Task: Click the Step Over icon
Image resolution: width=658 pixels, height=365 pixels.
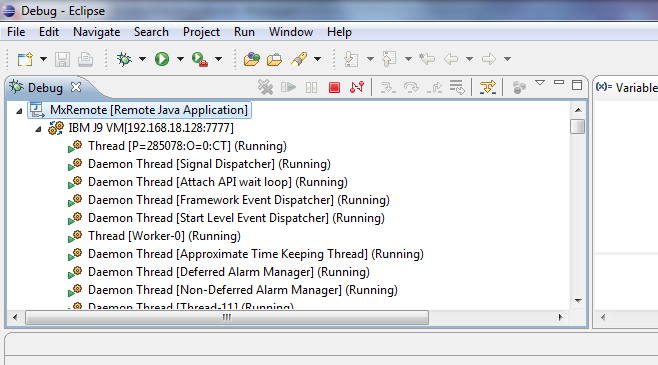Action: 411,87
